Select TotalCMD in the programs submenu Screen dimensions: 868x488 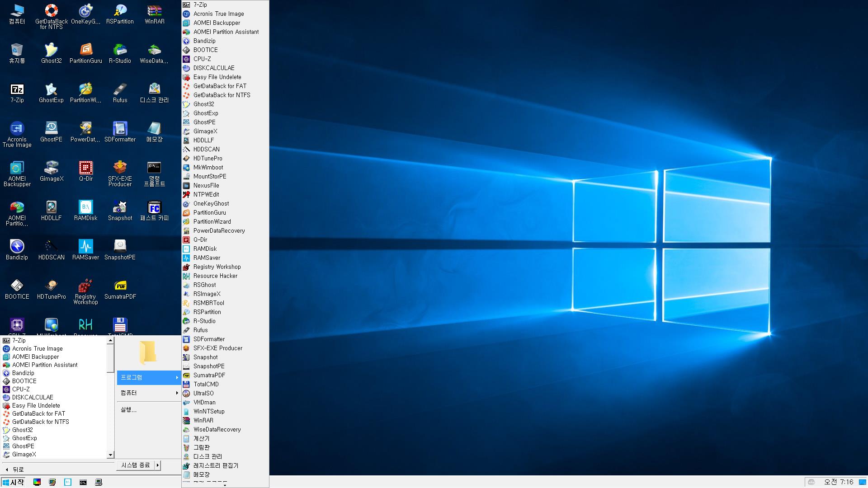click(x=225, y=384)
